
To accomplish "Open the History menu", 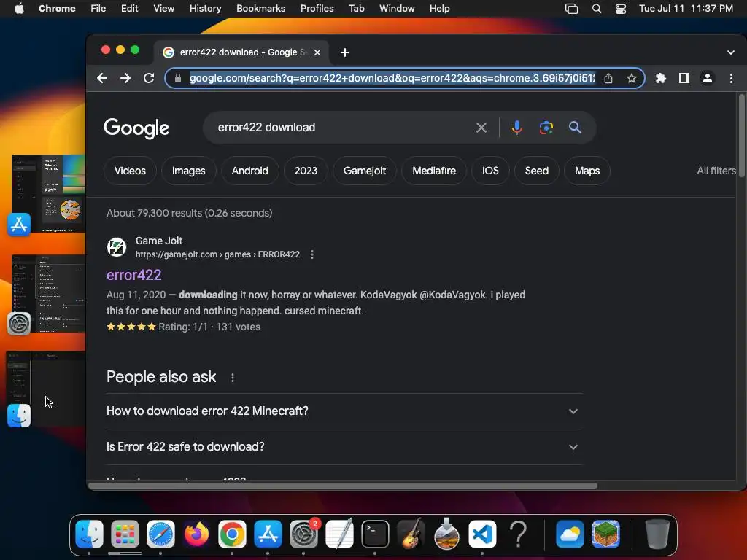I will pyautogui.click(x=205, y=9).
